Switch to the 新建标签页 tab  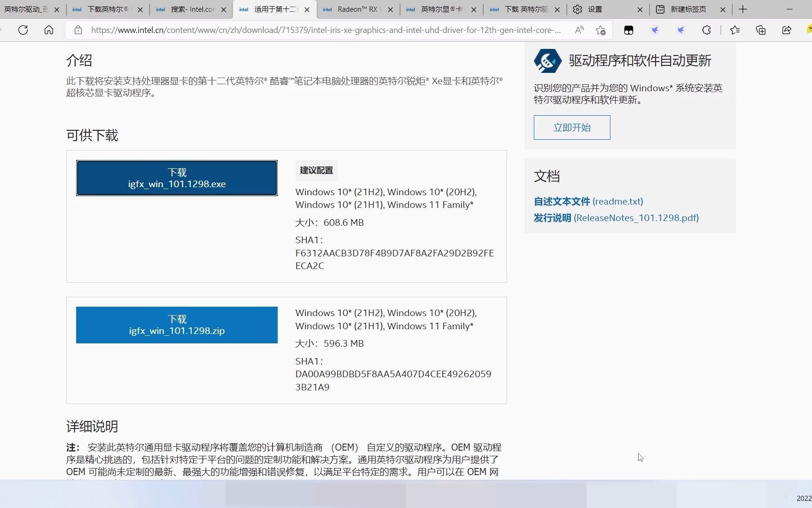688,9
